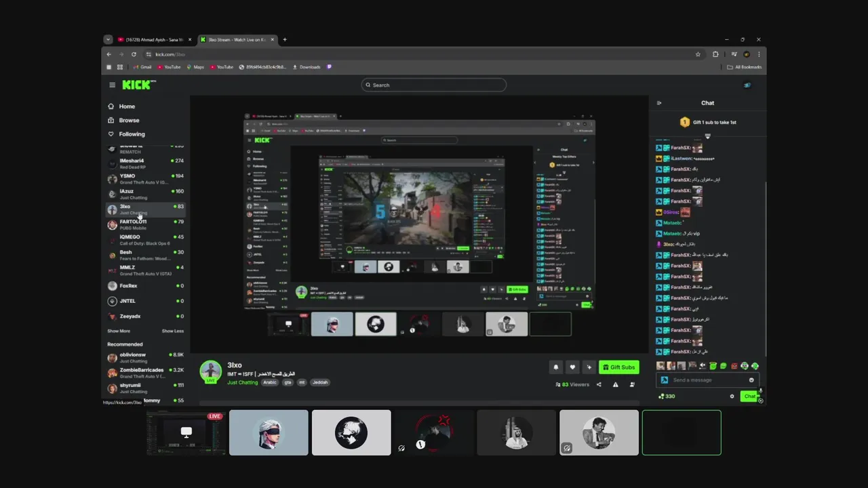Screen dimensions: 868x488
Task: Open Maps bookmark
Action: coord(195,67)
